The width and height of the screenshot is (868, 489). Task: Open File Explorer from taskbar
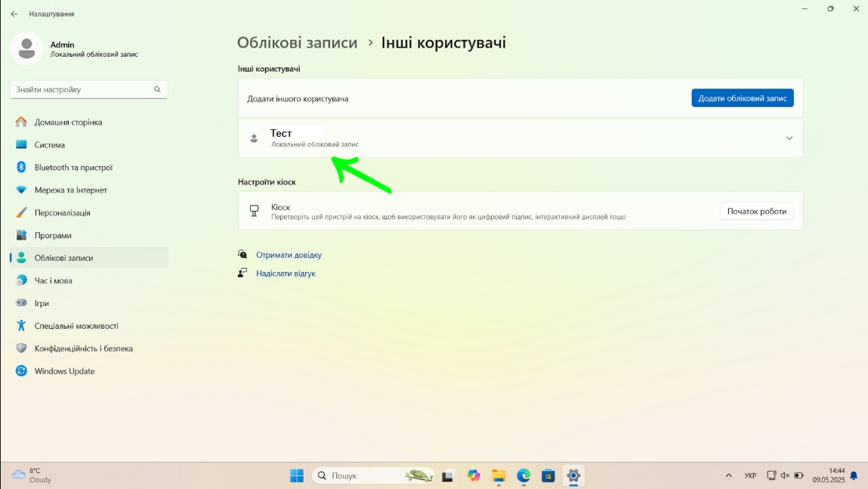[499, 475]
